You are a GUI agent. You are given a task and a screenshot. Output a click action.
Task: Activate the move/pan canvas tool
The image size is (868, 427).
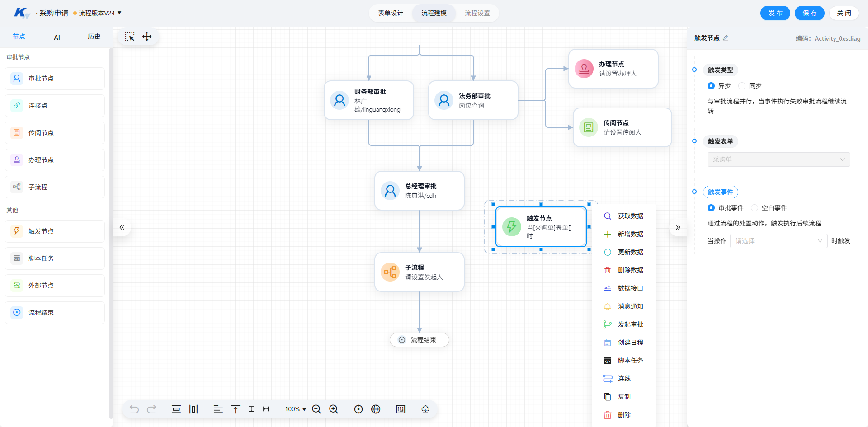click(147, 37)
